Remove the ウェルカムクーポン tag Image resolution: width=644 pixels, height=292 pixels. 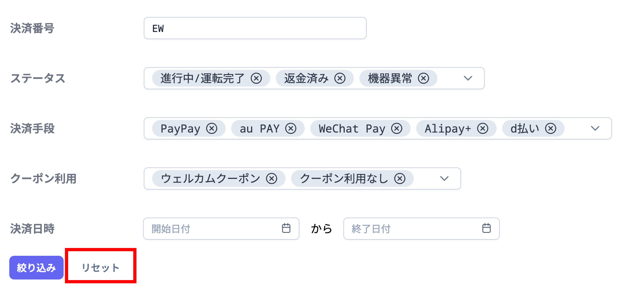[x=271, y=179]
